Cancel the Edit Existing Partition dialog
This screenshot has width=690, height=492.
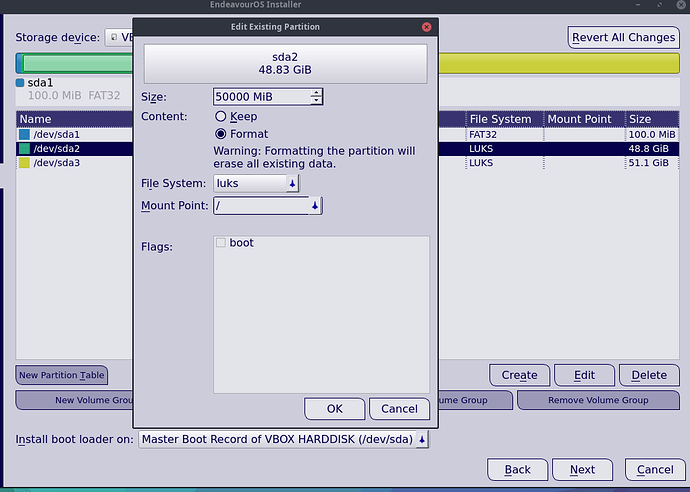pyautogui.click(x=399, y=409)
